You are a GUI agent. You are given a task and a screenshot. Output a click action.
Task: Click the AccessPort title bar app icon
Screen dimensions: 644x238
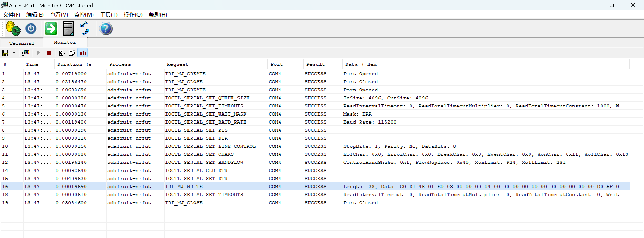coord(4,5)
